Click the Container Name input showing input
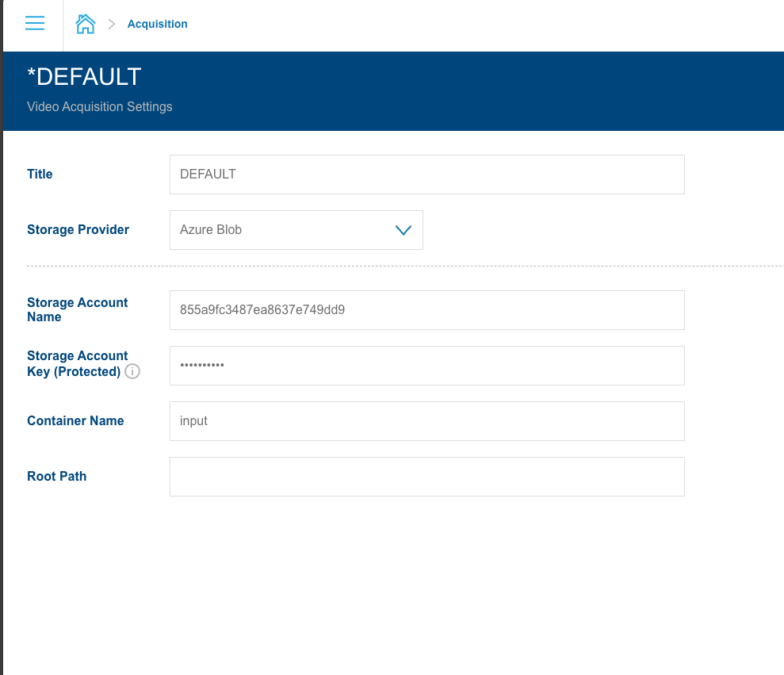Viewport: 784px width, 675px height. click(426, 421)
